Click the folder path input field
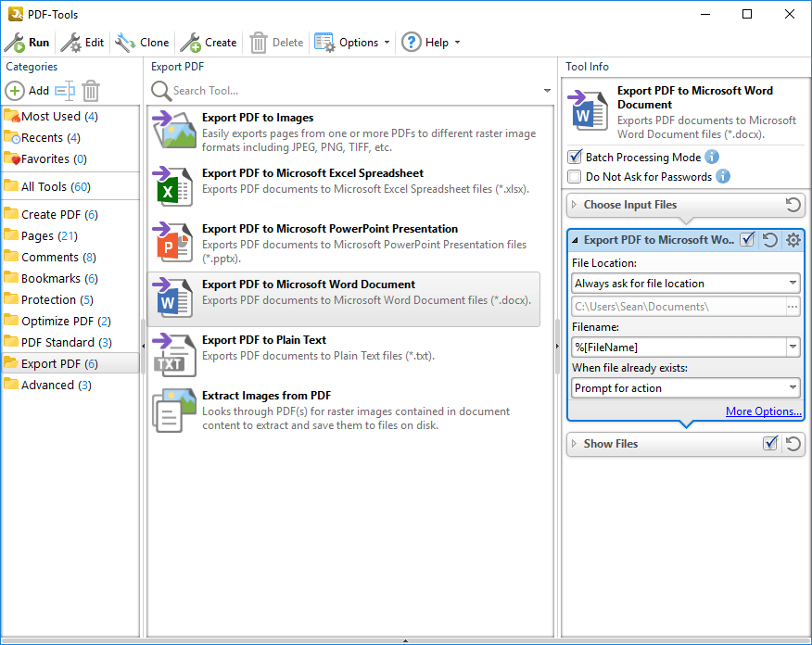This screenshot has width=812, height=645. [679, 307]
